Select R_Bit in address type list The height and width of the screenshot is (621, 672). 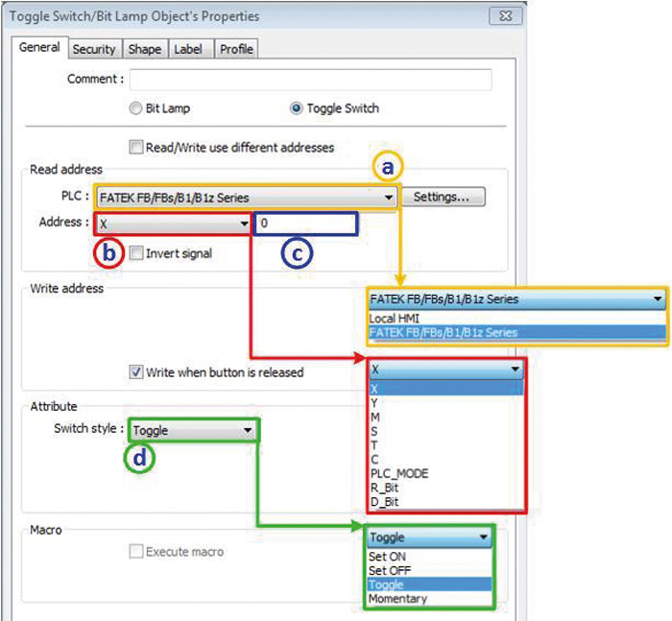[446, 488]
